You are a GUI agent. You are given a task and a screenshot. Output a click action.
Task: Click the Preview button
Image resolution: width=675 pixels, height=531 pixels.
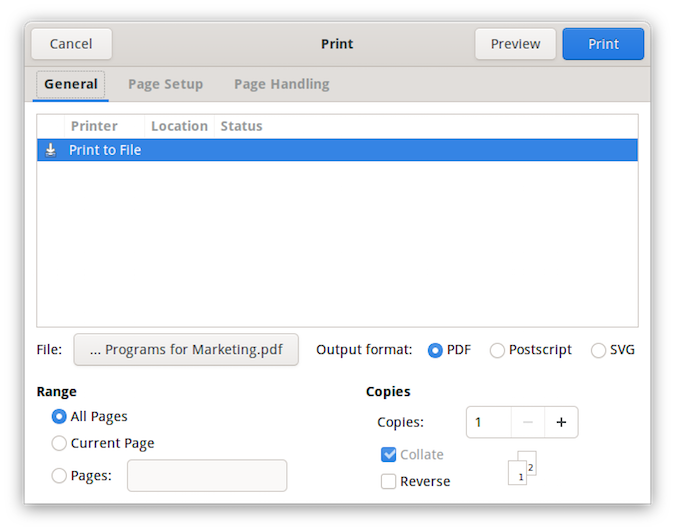[x=515, y=44]
